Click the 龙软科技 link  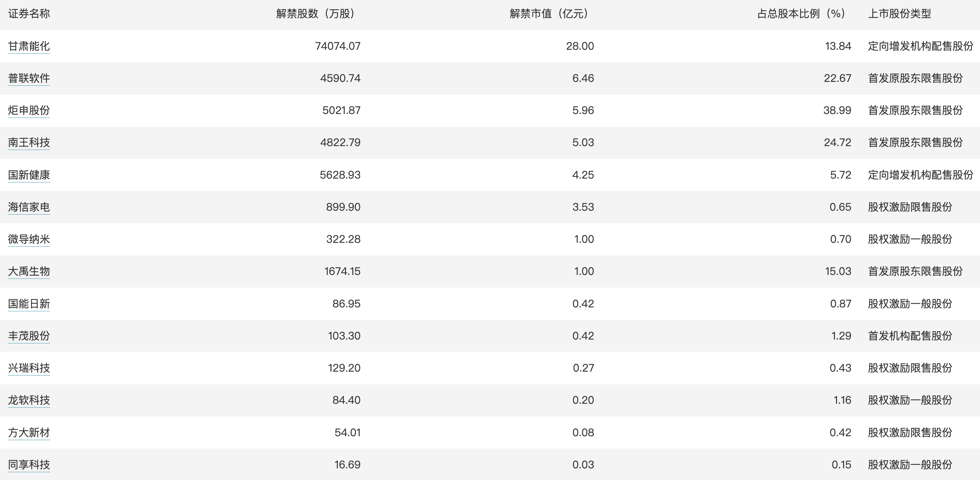(29, 400)
